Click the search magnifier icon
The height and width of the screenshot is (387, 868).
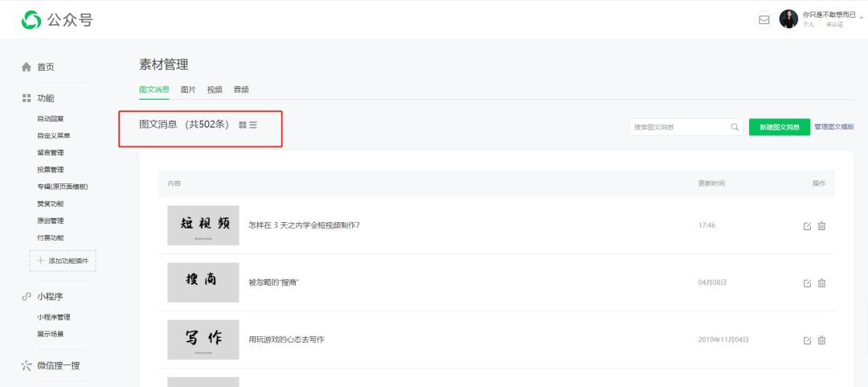[735, 127]
